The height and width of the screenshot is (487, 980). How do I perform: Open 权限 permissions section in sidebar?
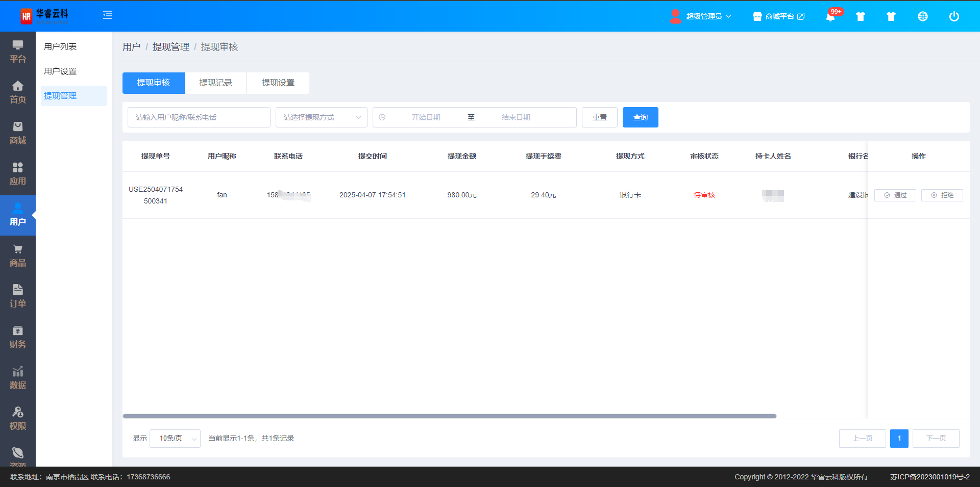pos(18,419)
